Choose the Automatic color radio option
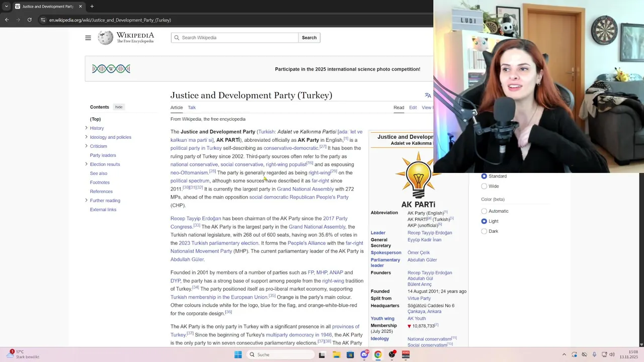The image size is (644, 362). click(484, 211)
